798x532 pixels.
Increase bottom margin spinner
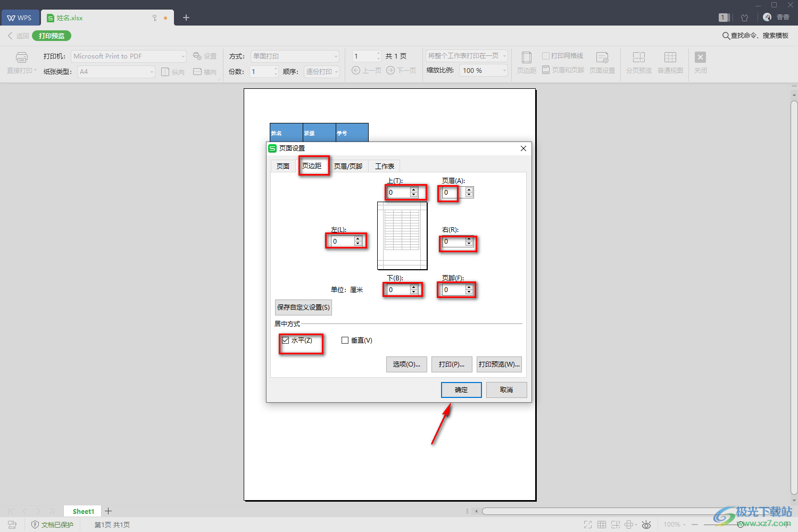(414, 287)
